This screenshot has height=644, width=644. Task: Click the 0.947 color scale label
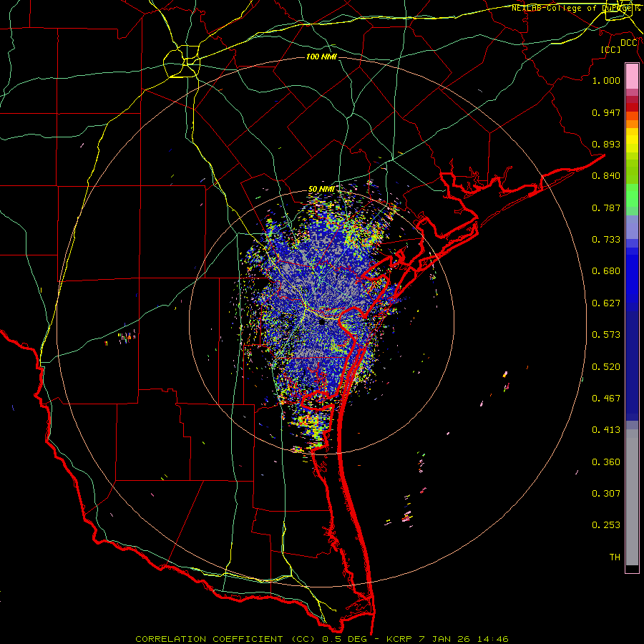(x=606, y=112)
